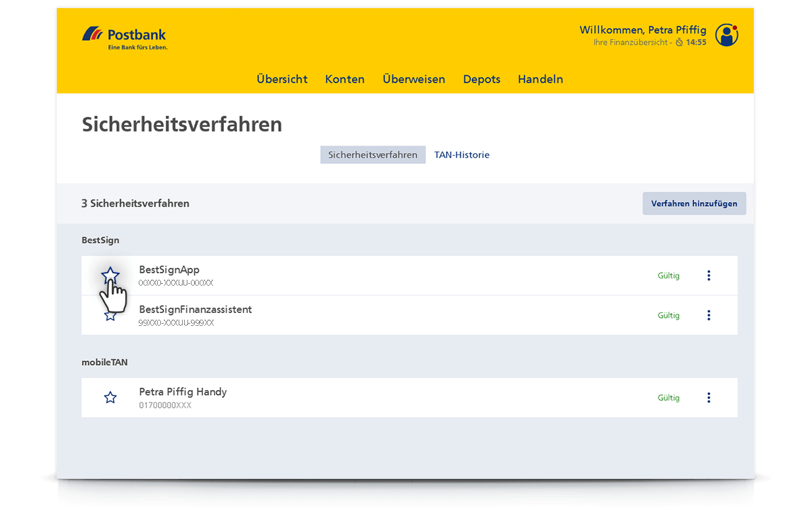The height and width of the screenshot is (508, 812).
Task: Click the device ID 00XX0-XXXUU-000XX
Action: [176, 283]
